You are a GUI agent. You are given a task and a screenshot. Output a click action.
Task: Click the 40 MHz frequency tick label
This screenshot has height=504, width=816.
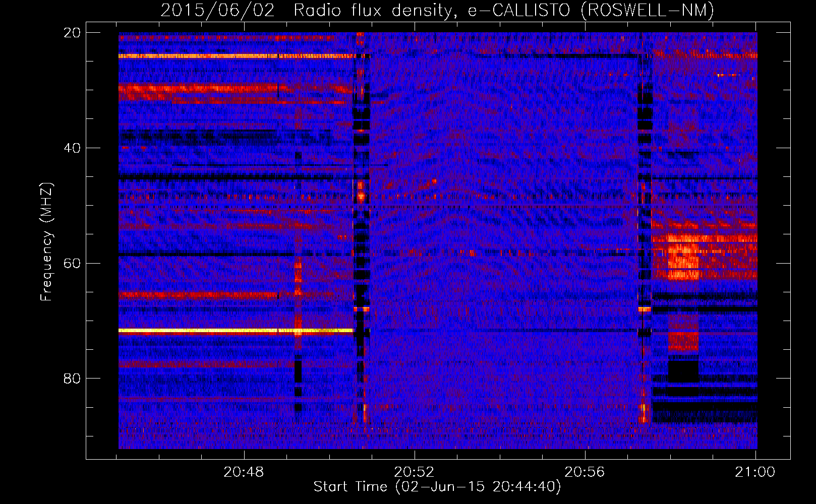[x=72, y=148]
